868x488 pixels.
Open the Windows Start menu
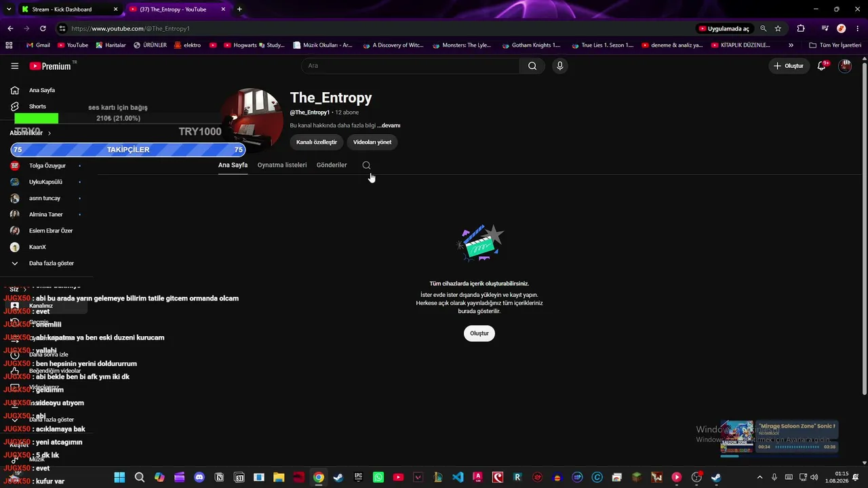click(x=119, y=477)
